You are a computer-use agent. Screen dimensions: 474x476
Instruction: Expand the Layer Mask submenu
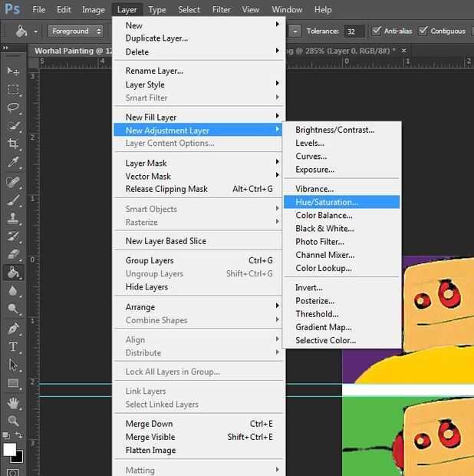click(199, 163)
